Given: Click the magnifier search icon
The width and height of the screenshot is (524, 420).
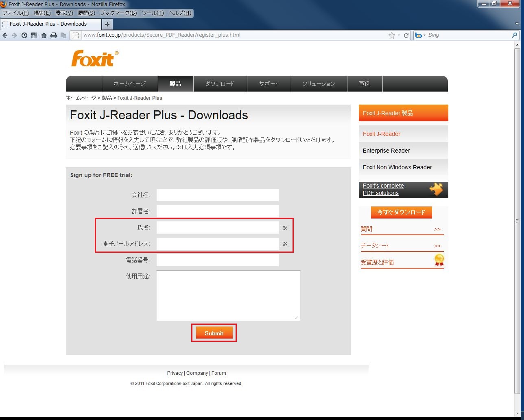Looking at the screenshot, I should coord(514,35).
